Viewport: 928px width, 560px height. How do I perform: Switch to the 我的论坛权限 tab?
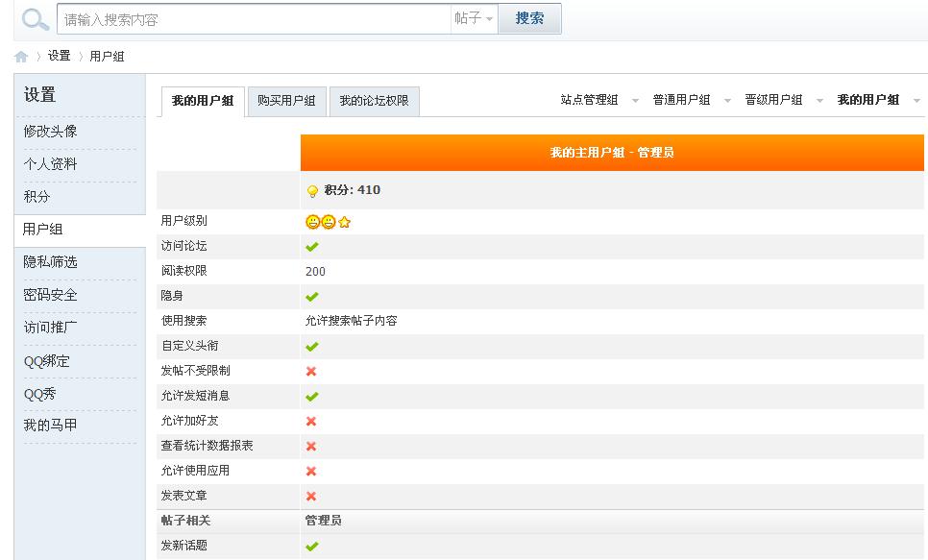[374, 101]
